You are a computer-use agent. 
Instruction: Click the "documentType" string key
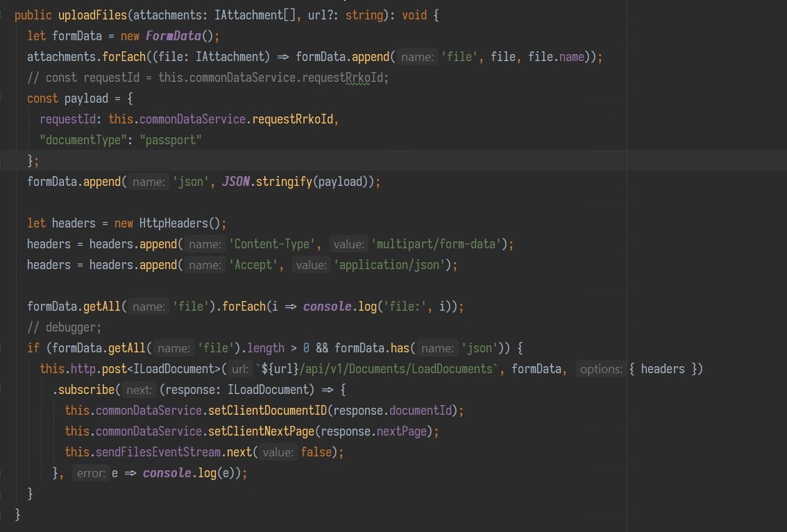coord(83,140)
